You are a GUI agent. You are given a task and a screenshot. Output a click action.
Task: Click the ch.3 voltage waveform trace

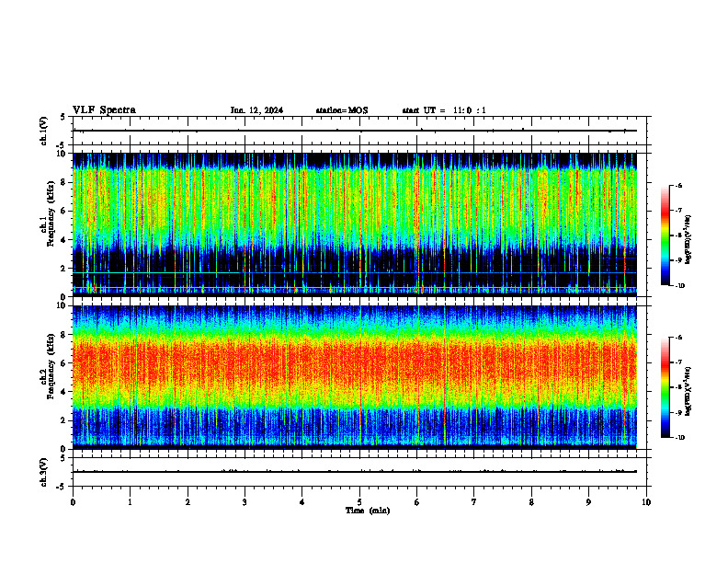pyautogui.click(x=355, y=472)
